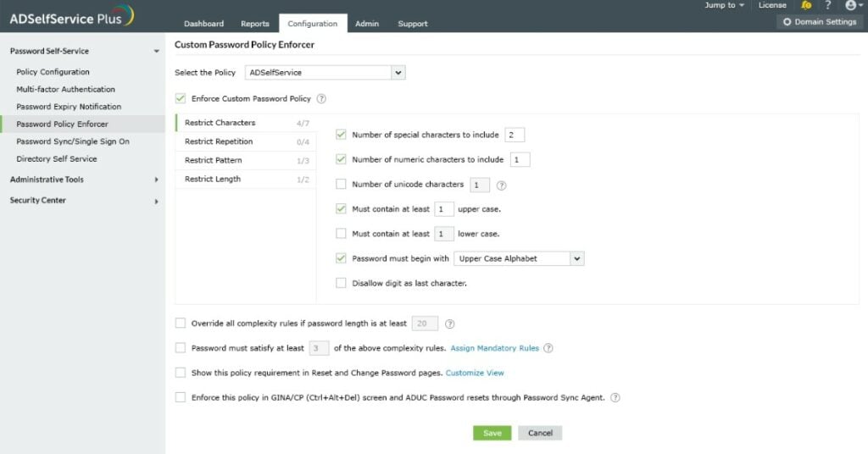The height and width of the screenshot is (454, 868).
Task: Collapse Password Self-Service section
Action: click(156, 52)
